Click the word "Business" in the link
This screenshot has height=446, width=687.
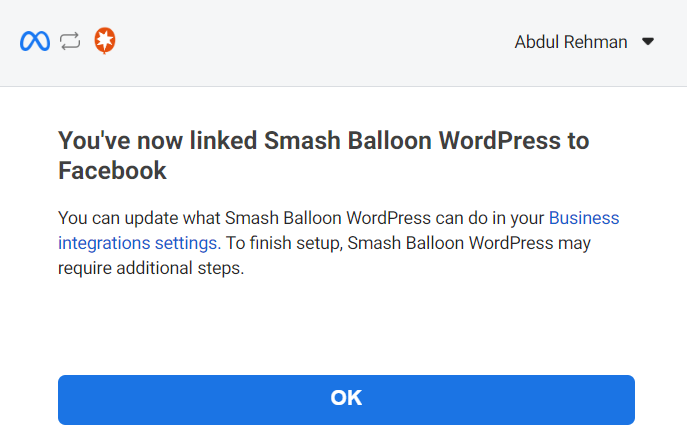coord(584,217)
